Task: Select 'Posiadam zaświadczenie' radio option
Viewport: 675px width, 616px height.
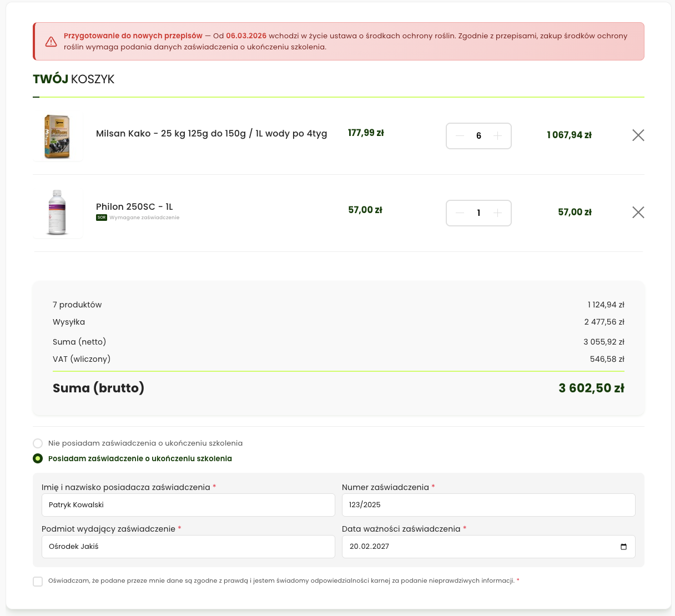Action: pyautogui.click(x=38, y=459)
